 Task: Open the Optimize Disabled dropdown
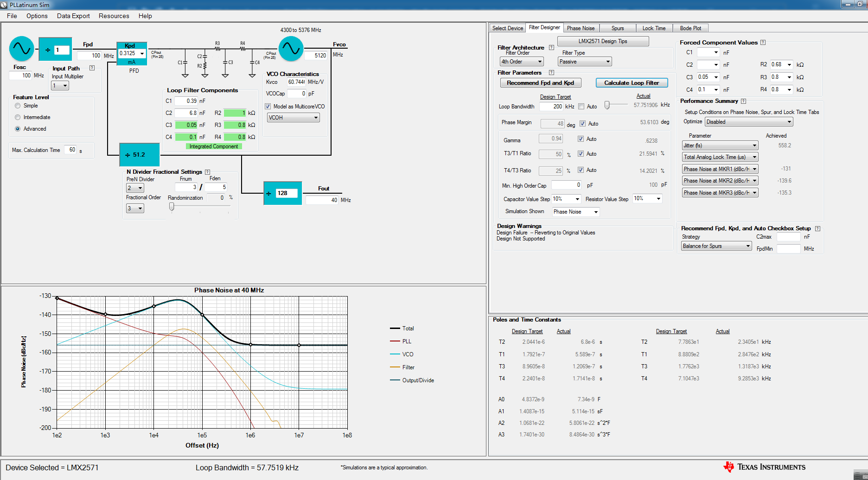click(x=749, y=122)
